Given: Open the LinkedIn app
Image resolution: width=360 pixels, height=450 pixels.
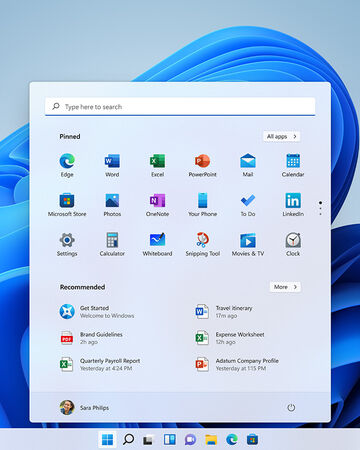Looking at the screenshot, I should [293, 205].
